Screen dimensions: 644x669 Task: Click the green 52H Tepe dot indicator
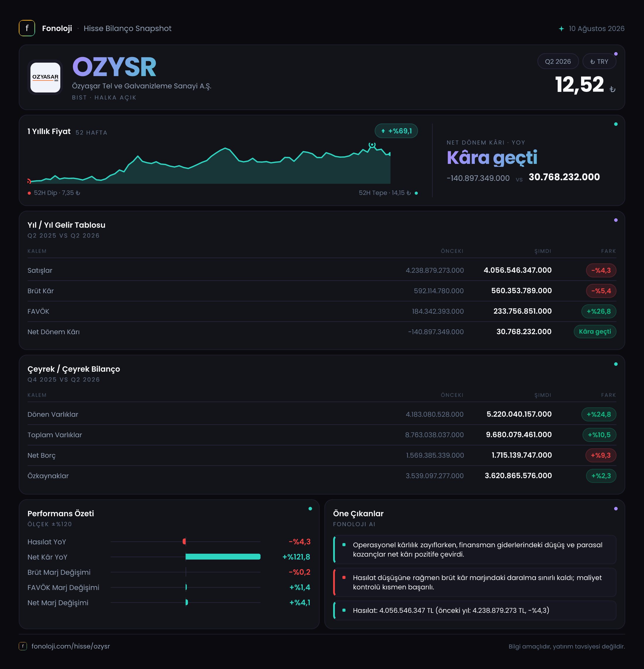click(416, 193)
